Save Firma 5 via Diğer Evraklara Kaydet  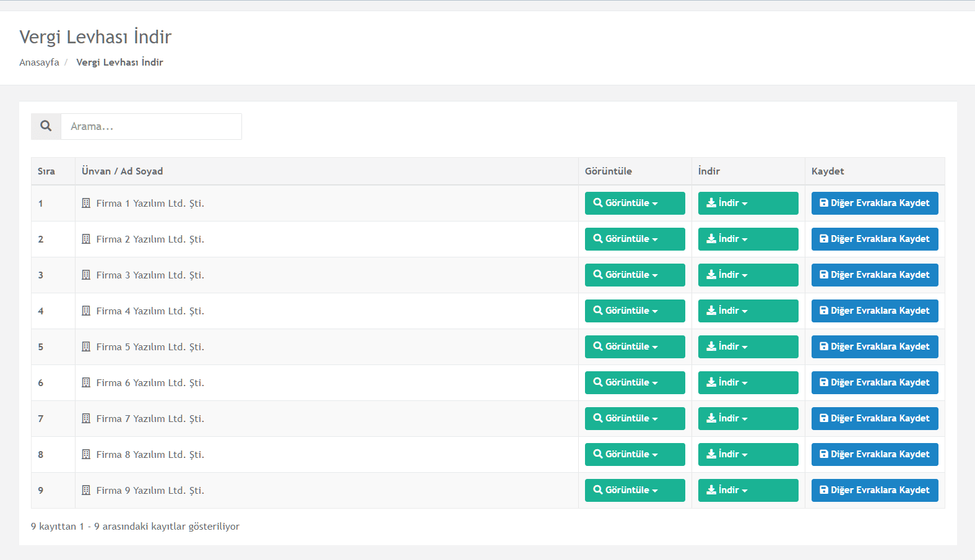875,347
